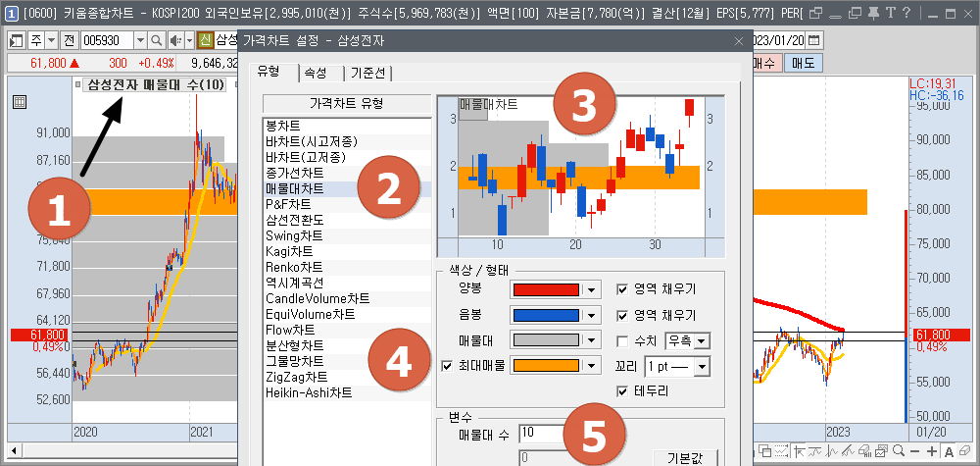The width and height of the screenshot is (980, 466).
Task: Click the 삼성전자 매물대 수(10) chart label
Action: (156, 85)
